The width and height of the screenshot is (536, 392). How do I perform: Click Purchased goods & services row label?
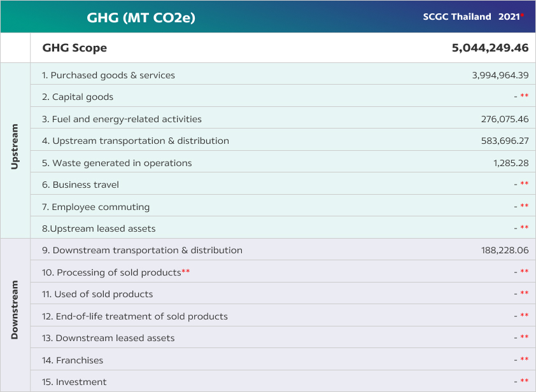(x=108, y=75)
